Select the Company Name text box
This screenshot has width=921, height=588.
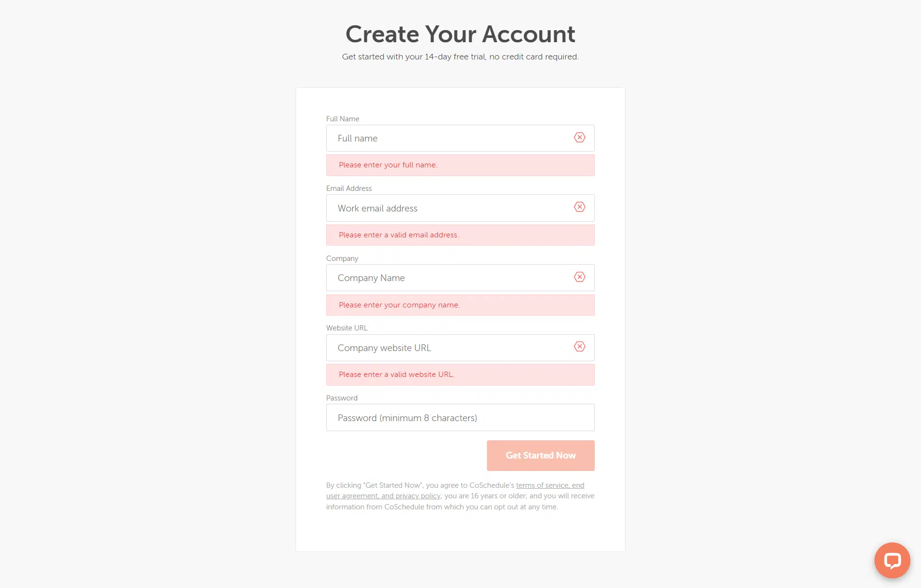[x=451, y=278]
